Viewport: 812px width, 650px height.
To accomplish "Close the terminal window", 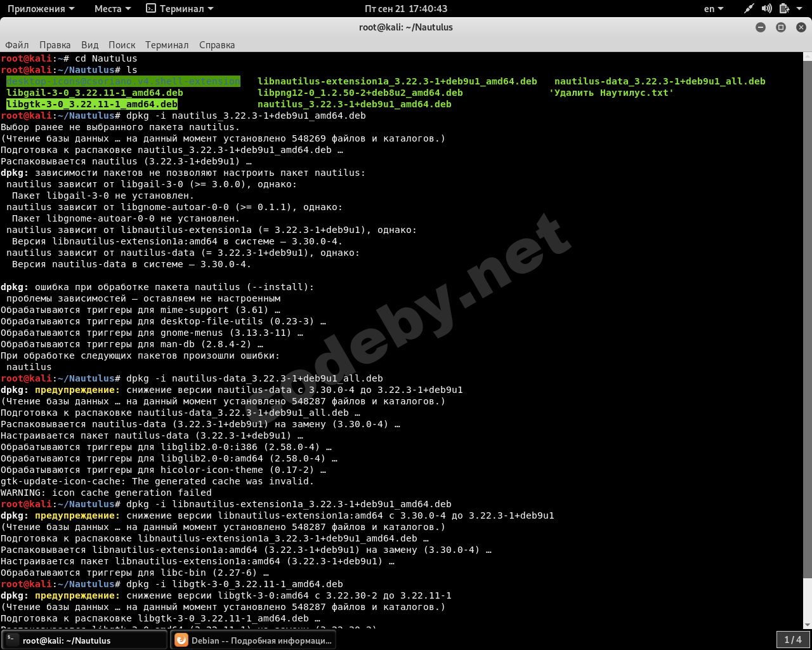I will tap(801, 27).
